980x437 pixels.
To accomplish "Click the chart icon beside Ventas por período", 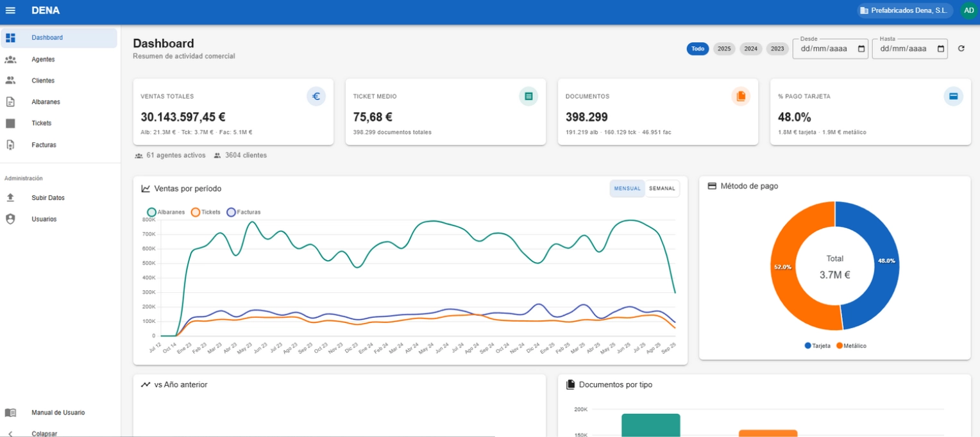I will click(146, 188).
